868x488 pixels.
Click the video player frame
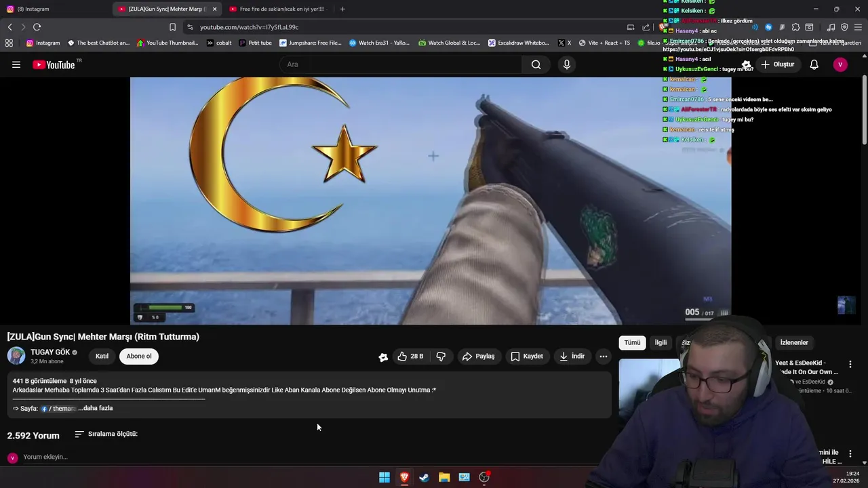[431, 201]
